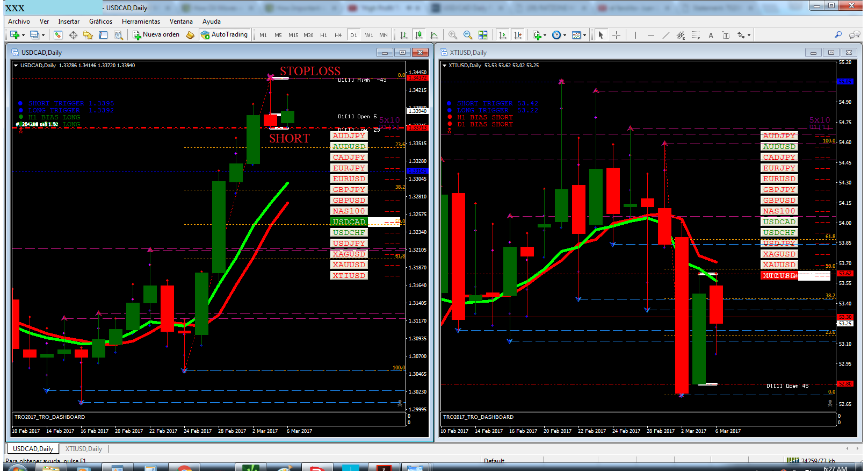Click AUDJPY in the USDCAD chart dashboard
The image size is (868, 471).
[x=349, y=136]
